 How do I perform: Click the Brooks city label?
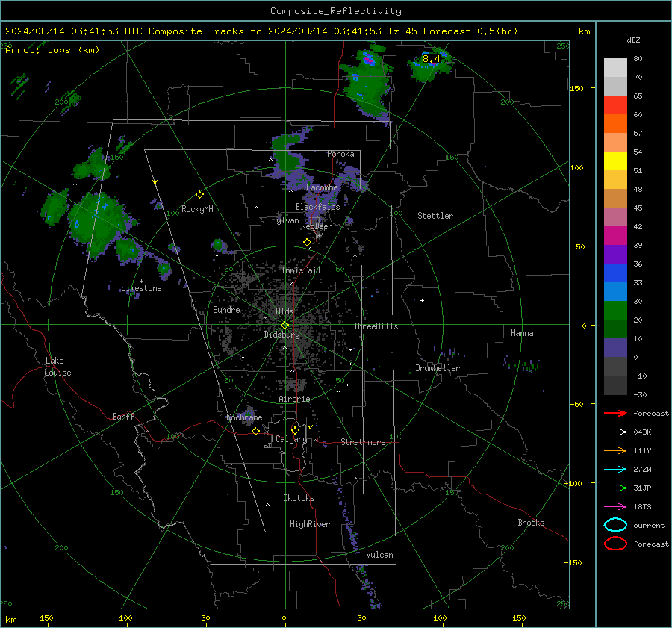(531, 523)
